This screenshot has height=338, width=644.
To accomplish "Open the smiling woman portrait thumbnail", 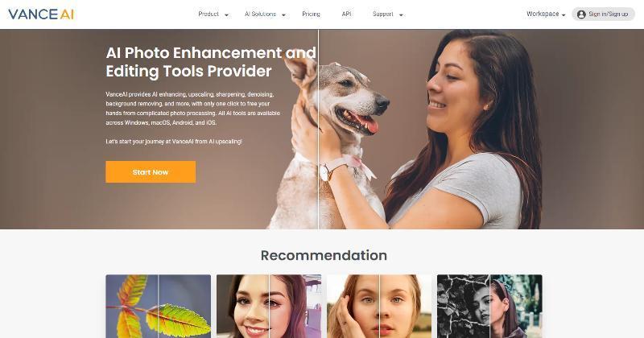I will (x=269, y=307).
